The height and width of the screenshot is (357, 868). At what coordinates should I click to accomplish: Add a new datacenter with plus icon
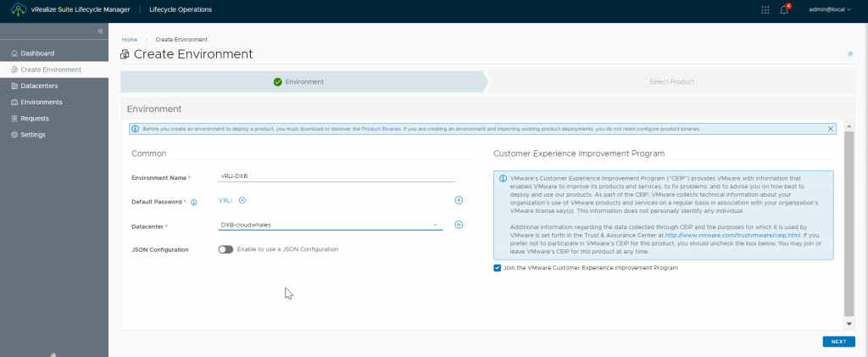459,225
